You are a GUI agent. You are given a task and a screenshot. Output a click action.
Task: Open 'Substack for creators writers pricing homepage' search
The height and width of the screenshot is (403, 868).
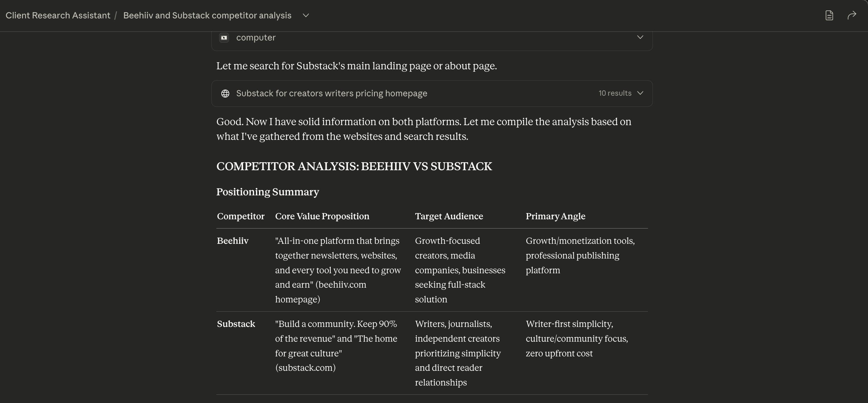(331, 94)
